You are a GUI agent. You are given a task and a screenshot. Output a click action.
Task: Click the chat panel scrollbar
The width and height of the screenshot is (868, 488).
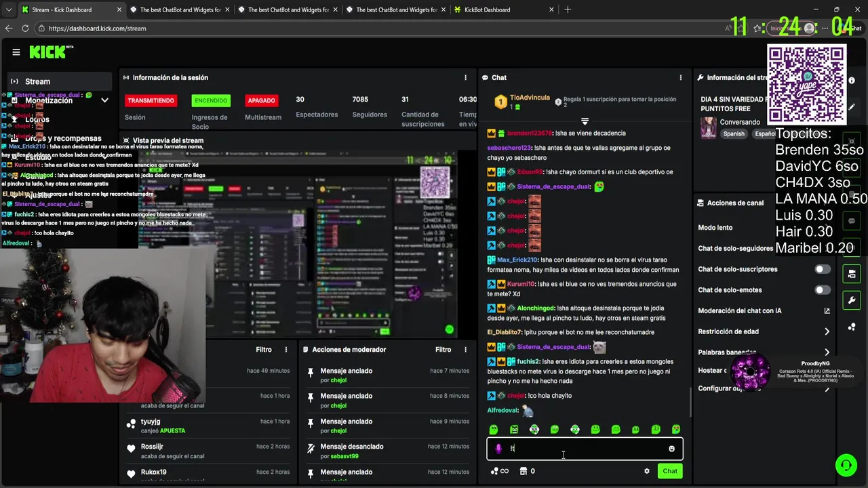click(690, 403)
